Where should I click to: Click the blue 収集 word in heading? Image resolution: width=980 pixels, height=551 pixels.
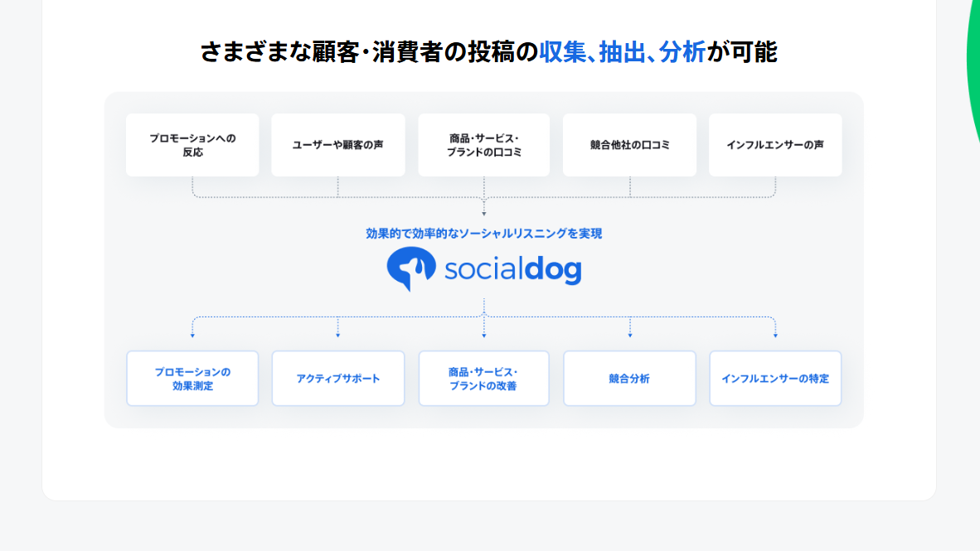562,52
